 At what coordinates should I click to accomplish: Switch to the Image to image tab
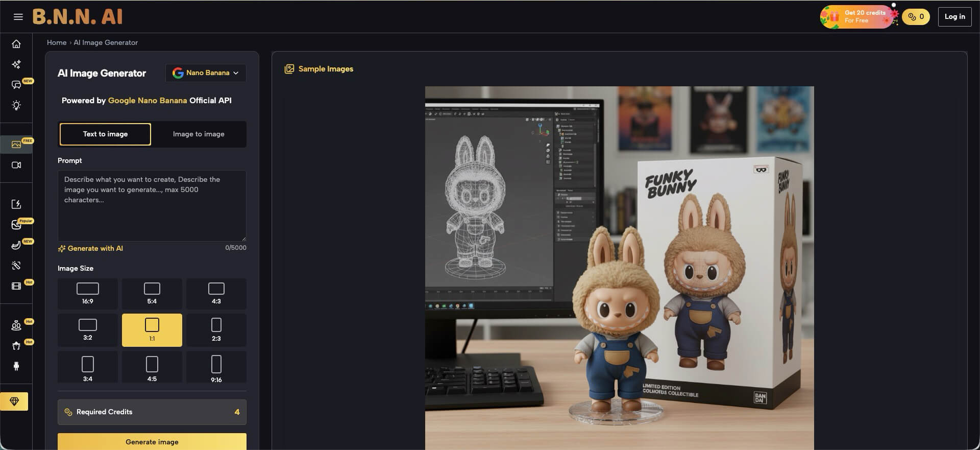pos(199,134)
